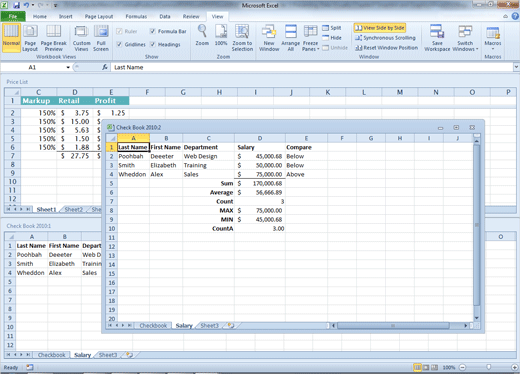520x374 pixels.
Task: Click Reset Window Position button
Action: [x=387, y=48]
